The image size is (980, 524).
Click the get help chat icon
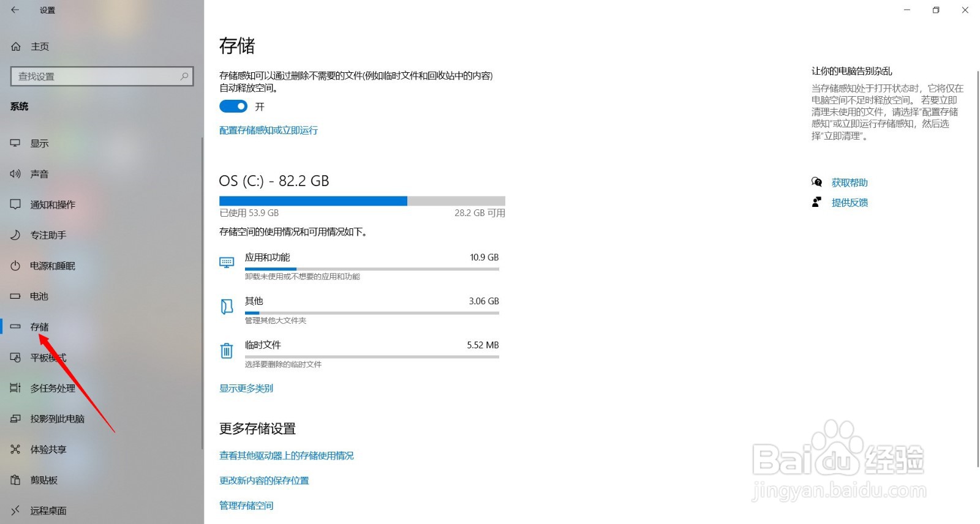pyautogui.click(x=816, y=182)
